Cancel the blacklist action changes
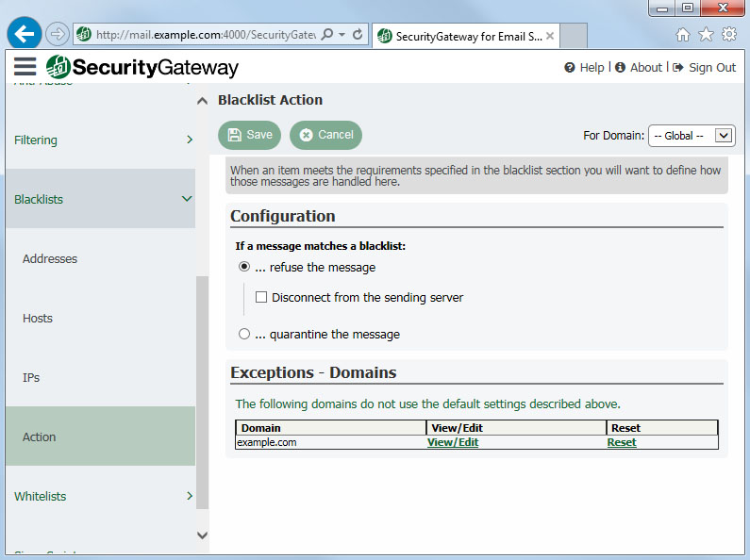Screen dimensions: 750x560 pos(325,135)
